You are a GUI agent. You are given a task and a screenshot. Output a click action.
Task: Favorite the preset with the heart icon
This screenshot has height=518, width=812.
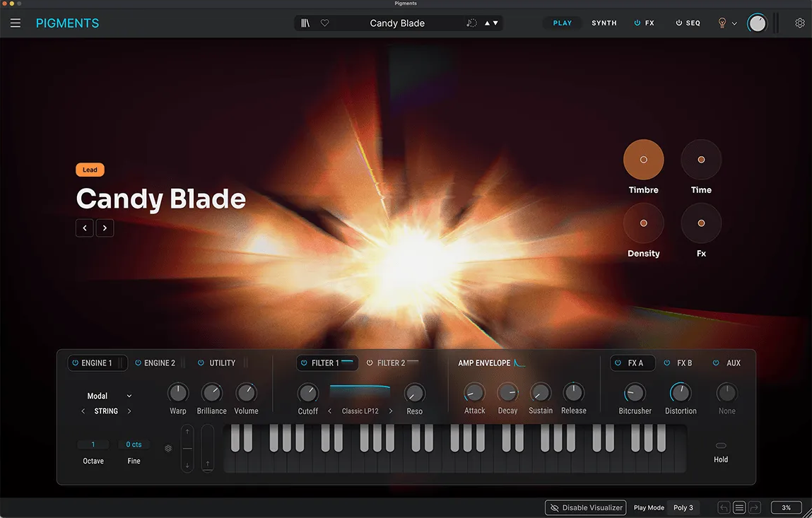pos(325,23)
